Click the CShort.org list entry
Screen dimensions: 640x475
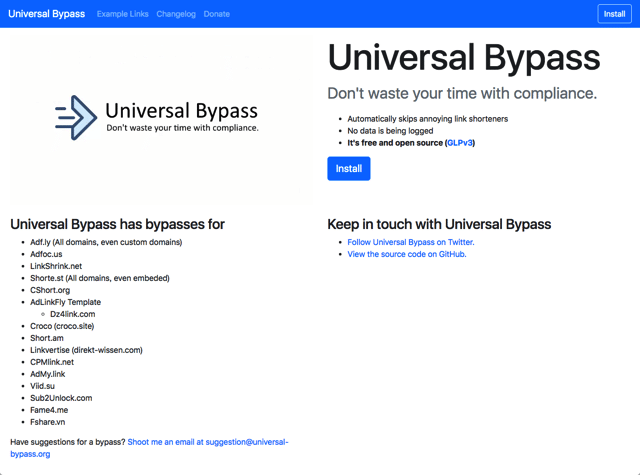(50, 290)
